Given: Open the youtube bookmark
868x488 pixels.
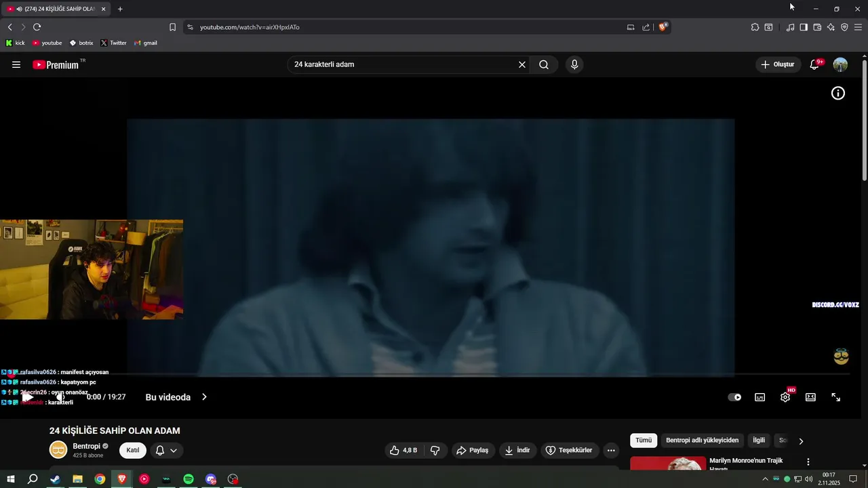Looking at the screenshot, I should pyautogui.click(x=47, y=43).
